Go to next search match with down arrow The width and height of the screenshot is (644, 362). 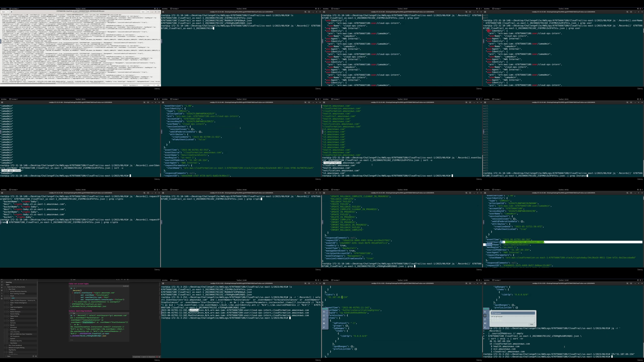click(x=125, y=280)
